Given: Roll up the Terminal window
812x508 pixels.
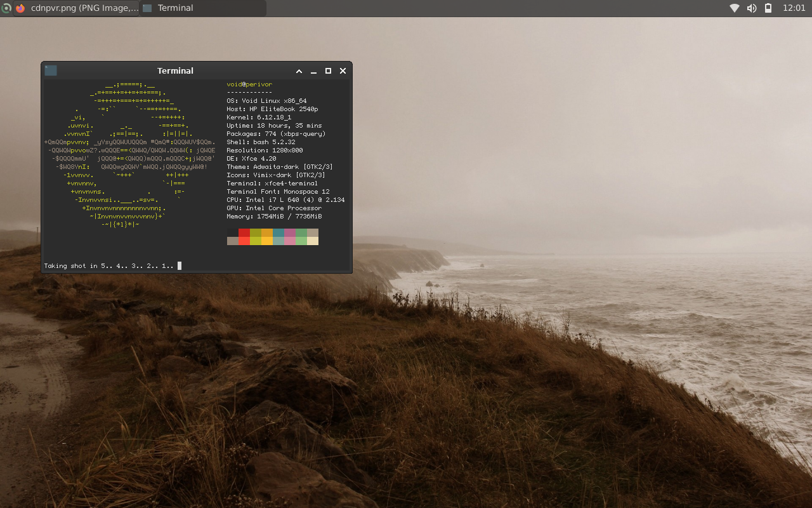Looking at the screenshot, I should [299, 71].
